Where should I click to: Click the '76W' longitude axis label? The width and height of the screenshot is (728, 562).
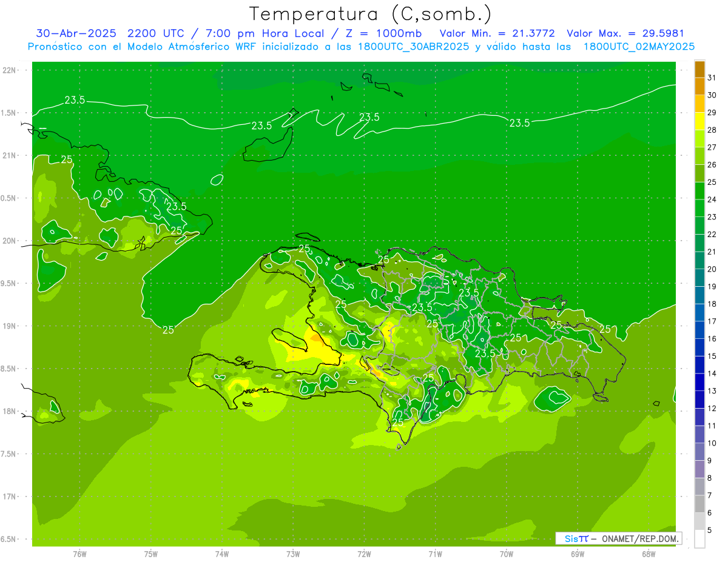click(x=79, y=554)
